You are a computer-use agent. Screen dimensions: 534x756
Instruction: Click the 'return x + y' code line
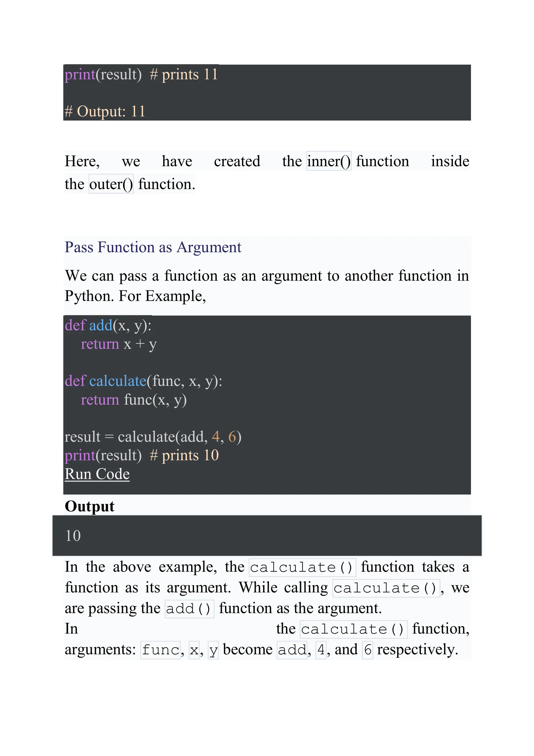[x=119, y=344]
